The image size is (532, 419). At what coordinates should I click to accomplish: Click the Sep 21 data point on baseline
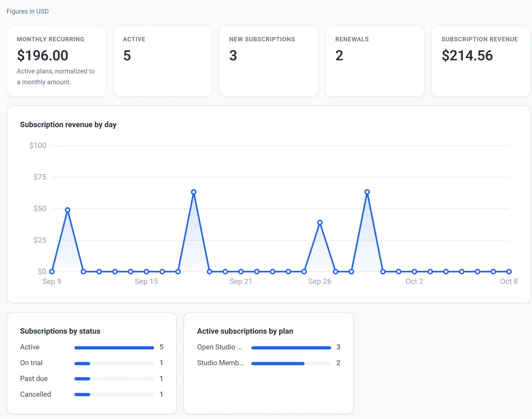coord(241,272)
